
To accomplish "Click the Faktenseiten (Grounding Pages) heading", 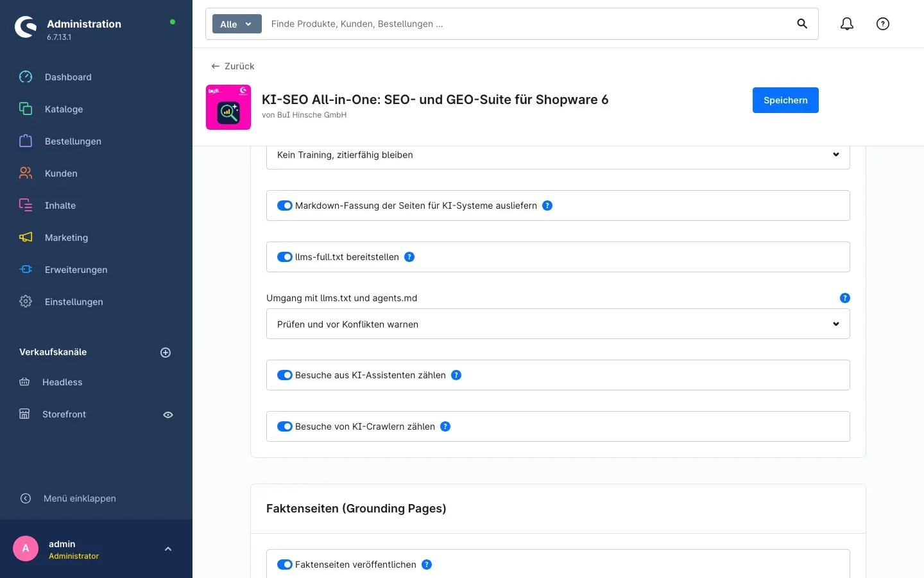I will (356, 509).
